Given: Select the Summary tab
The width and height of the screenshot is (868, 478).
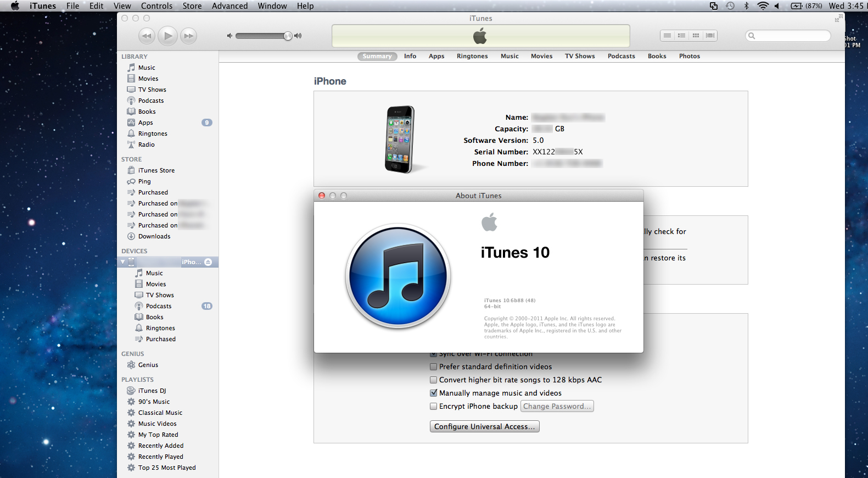Looking at the screenshot, I should pyautogui.click(x=377, y=56).
